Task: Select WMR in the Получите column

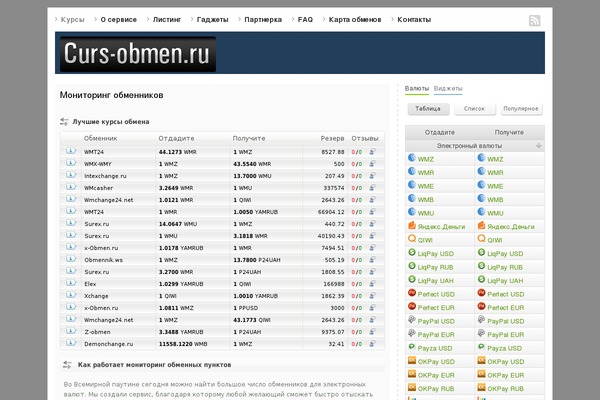Action: pyautogui.click(x=495, y=173)
